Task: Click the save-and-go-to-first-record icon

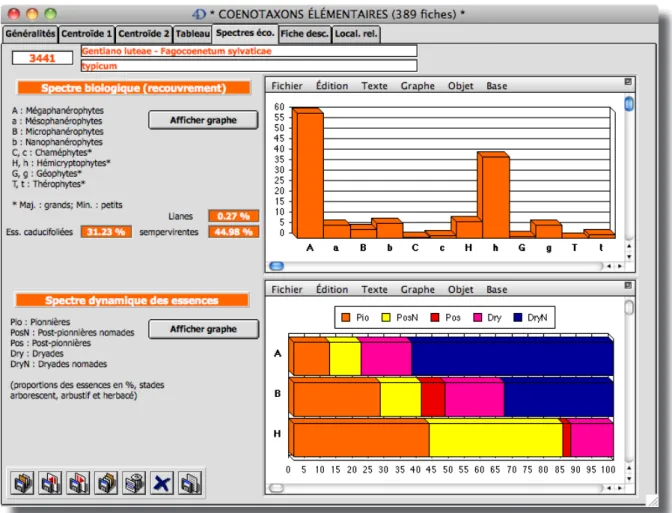Action: [x=22, y=483]
